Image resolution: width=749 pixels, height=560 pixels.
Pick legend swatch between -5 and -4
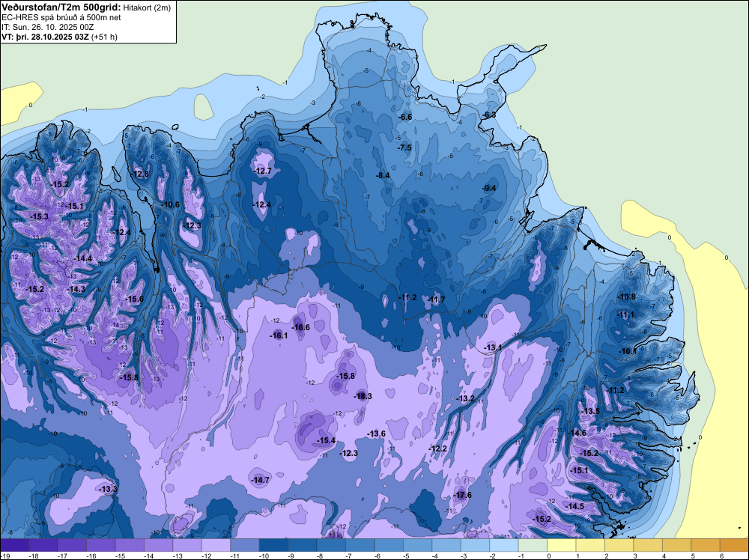(x=417, y=545)
